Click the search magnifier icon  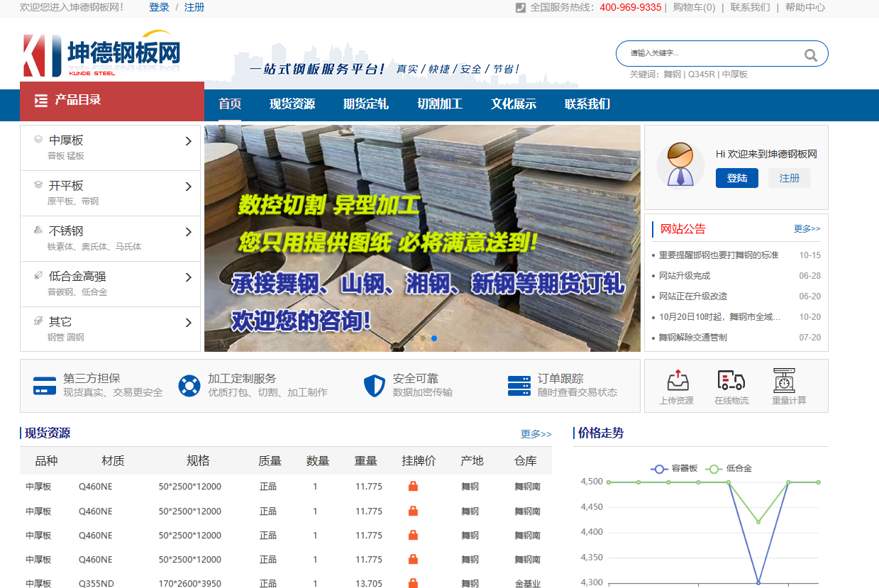tap(810, 55)
